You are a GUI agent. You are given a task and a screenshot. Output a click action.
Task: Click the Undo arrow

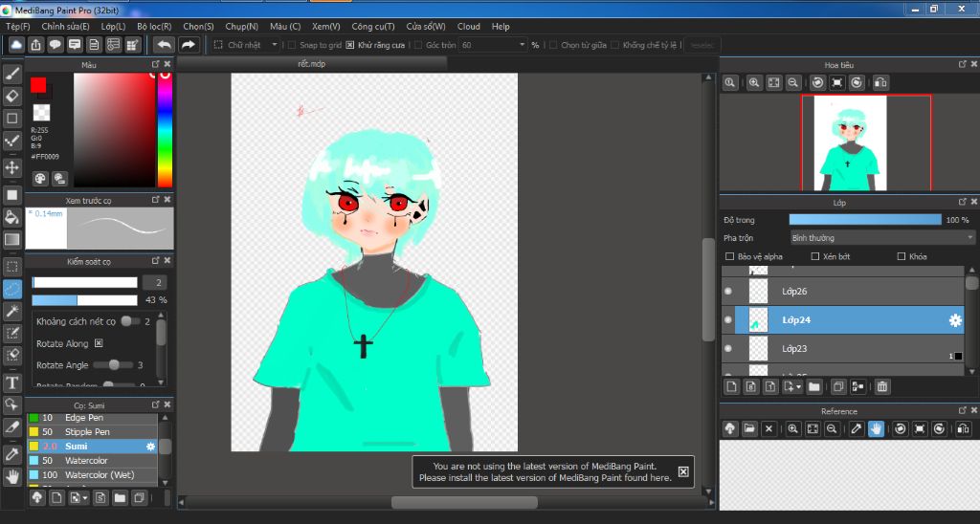[x=164, y=45]
